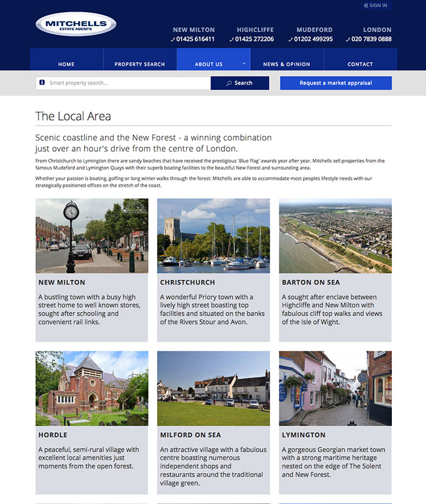Click 'A bustling town with a busy high' description
Image resolution: width=426 pixels, height=504 pixels.
(89, 309)
